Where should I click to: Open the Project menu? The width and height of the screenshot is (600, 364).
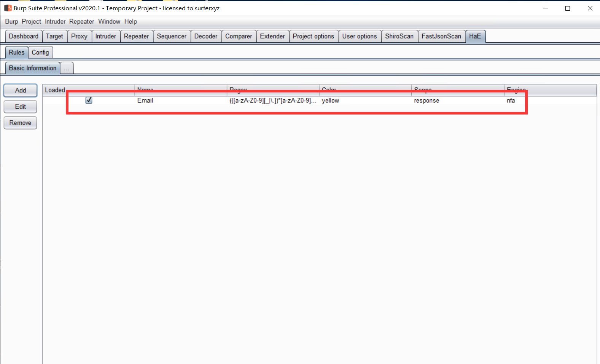click(31, 22)
